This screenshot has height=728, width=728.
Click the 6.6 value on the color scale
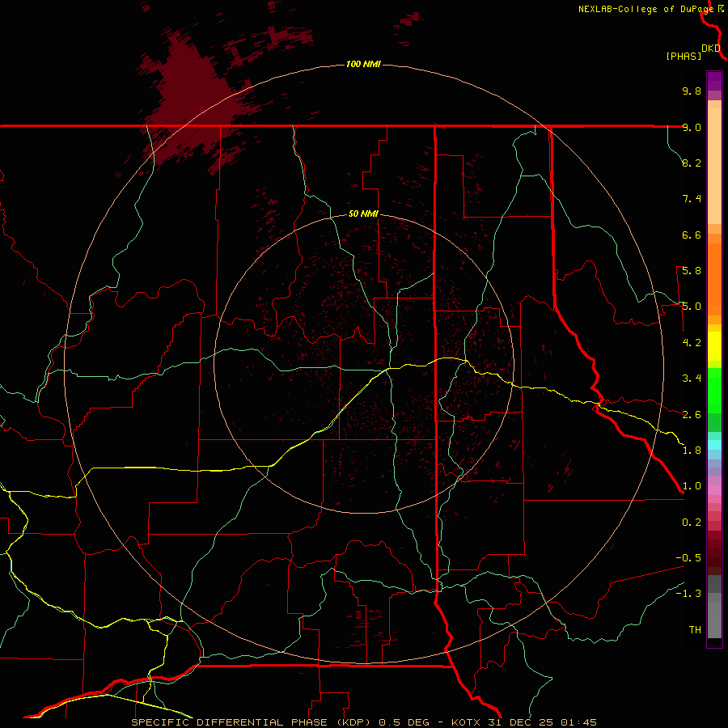click(x=692, y=235)
